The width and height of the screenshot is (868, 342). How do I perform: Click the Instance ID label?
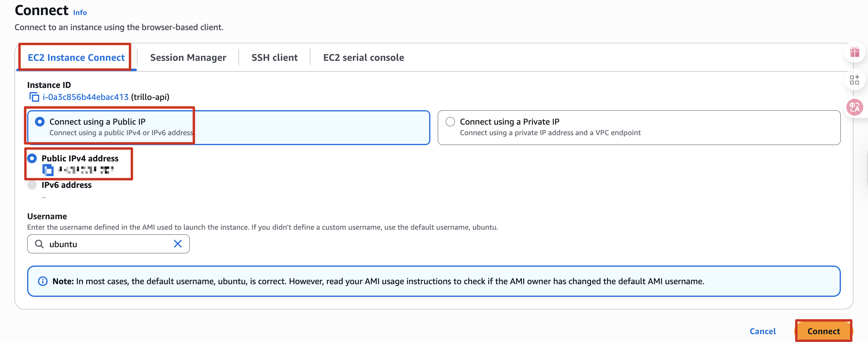49,85
